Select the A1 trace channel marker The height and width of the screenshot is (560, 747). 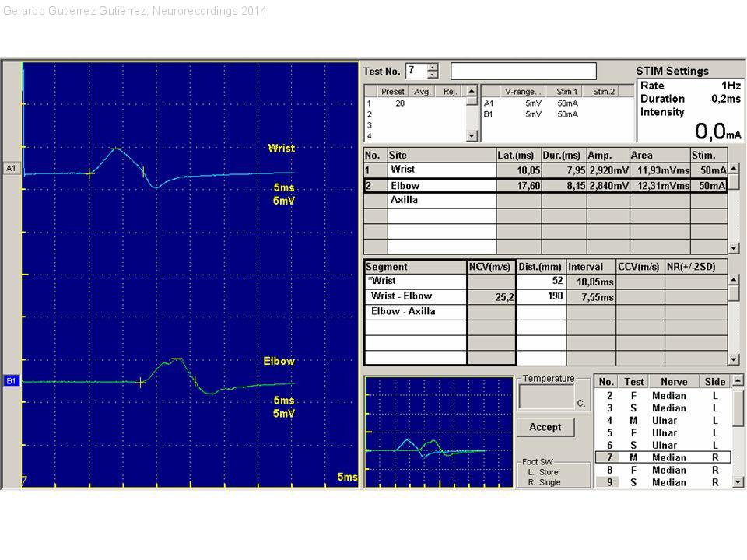click(x=11, y=168)
